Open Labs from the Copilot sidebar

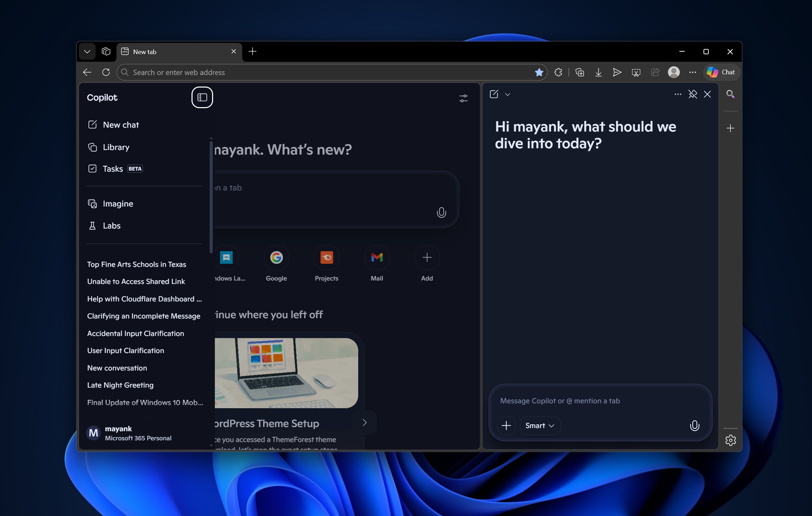111,225
